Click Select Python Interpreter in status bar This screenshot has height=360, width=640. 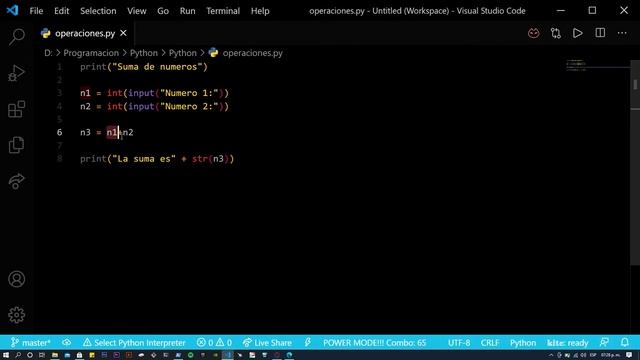pos(134,342)
